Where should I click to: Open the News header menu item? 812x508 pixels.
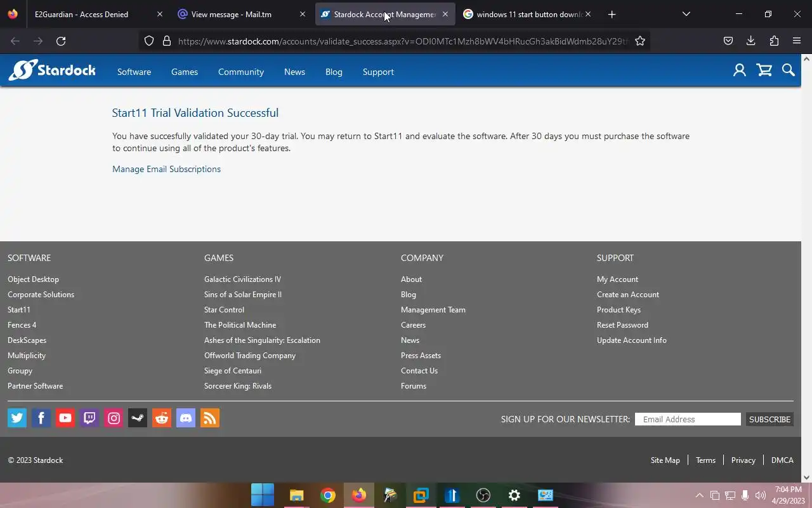(x=294, y=72)
